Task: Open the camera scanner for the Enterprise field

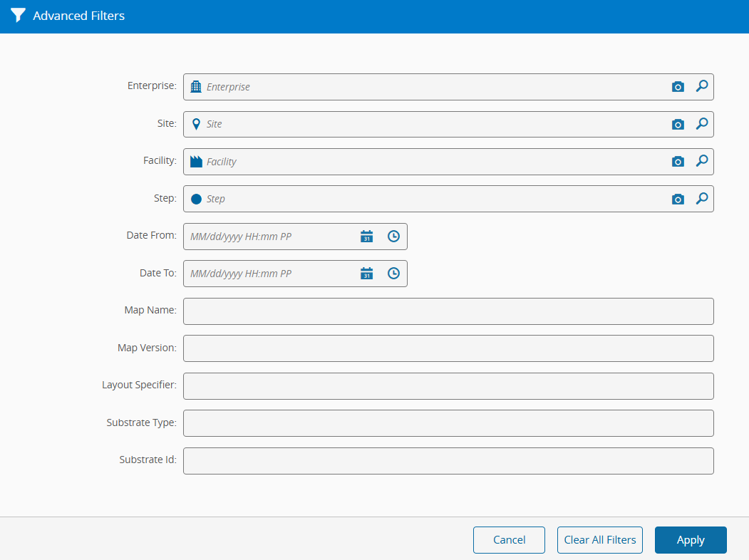Action: pos(678,86)
